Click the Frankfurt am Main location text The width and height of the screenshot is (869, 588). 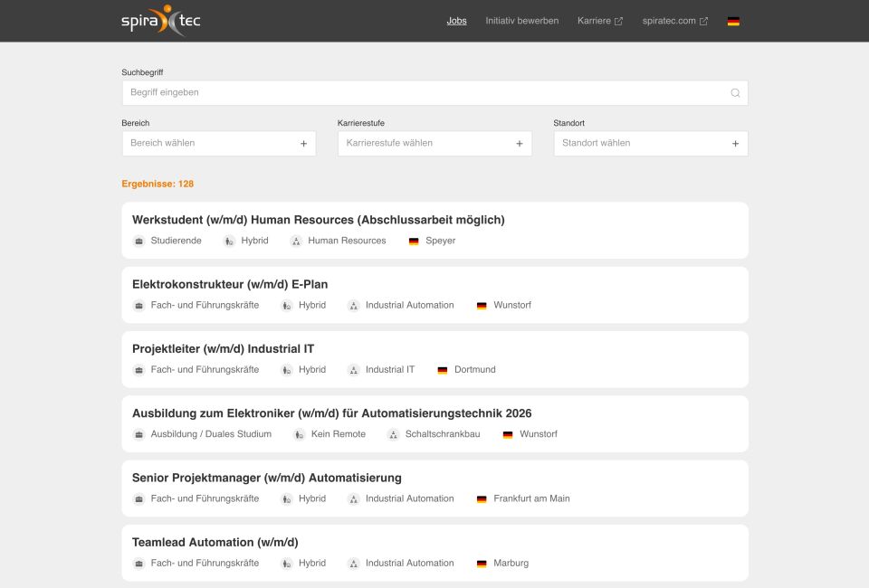[x=531, y=498]
